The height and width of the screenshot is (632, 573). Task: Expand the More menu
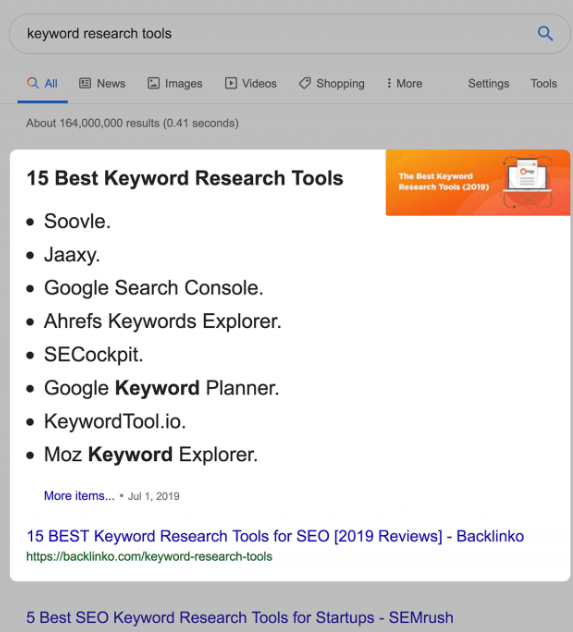pyautogui.click(x=404, y=83)
